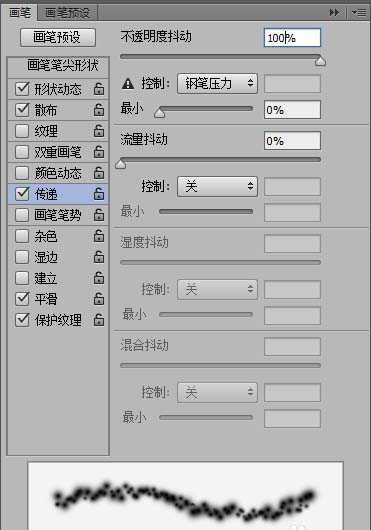
Task: Collapse the panel with the double-arrow icon
Action: pos(334,13)
